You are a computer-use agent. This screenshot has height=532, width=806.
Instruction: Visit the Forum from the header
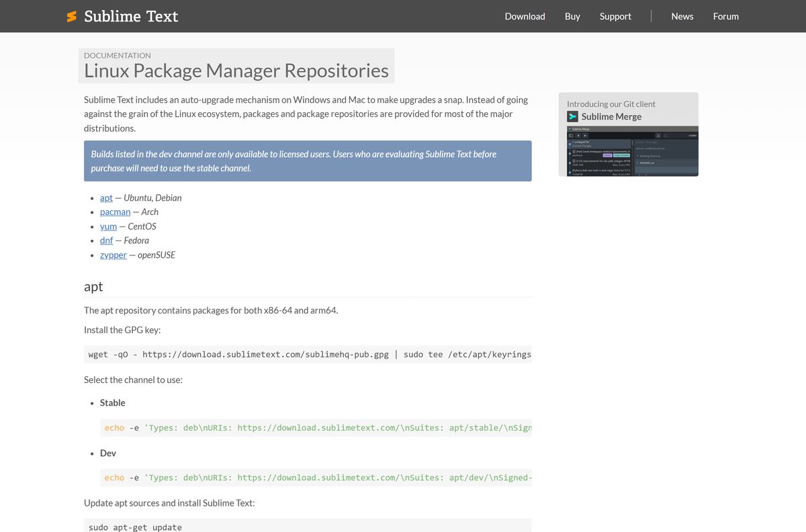point(725,16)
